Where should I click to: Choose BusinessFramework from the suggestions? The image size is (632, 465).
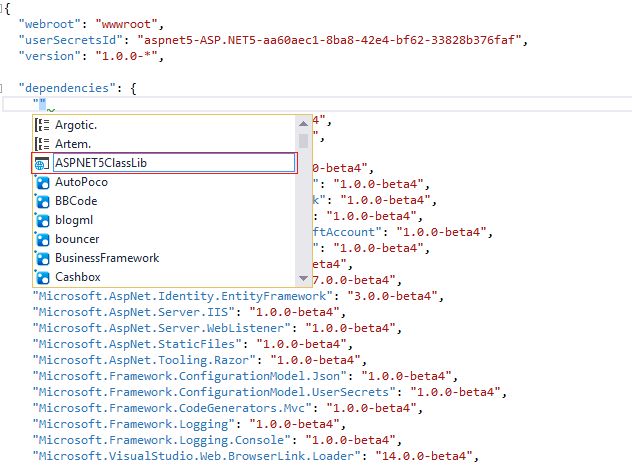(x=164, y=258)
